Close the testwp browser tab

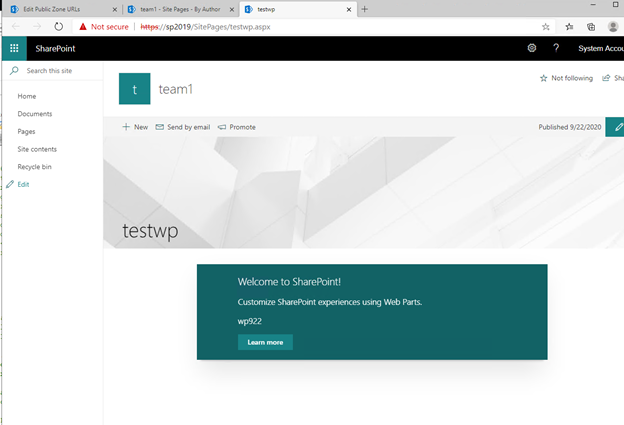click(349, 10)
